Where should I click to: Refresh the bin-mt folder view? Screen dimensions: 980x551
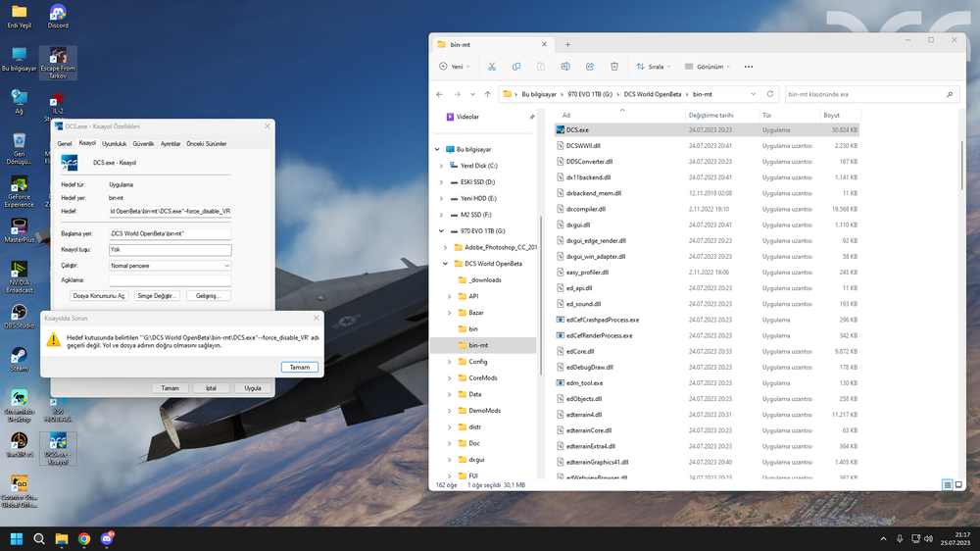(x=770, y=94)
